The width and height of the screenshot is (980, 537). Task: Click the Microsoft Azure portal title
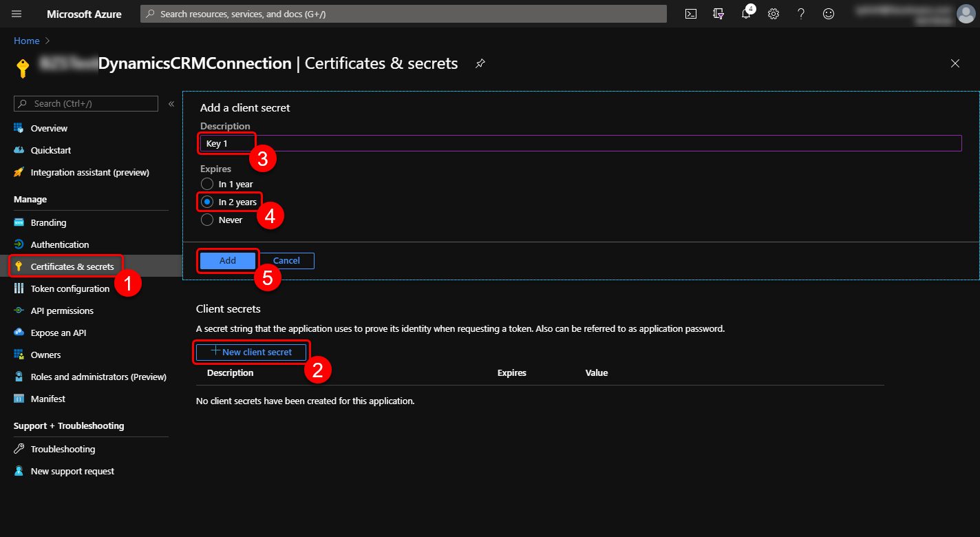point(84,14)
